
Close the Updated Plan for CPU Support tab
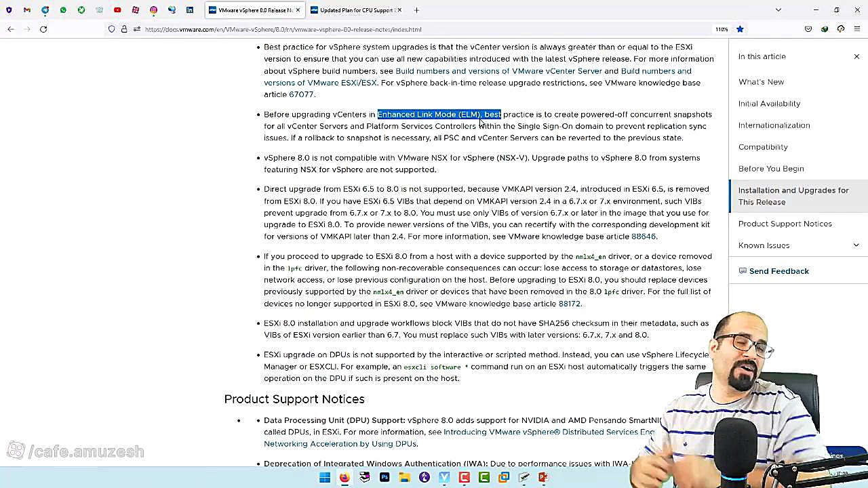[399, 10]
